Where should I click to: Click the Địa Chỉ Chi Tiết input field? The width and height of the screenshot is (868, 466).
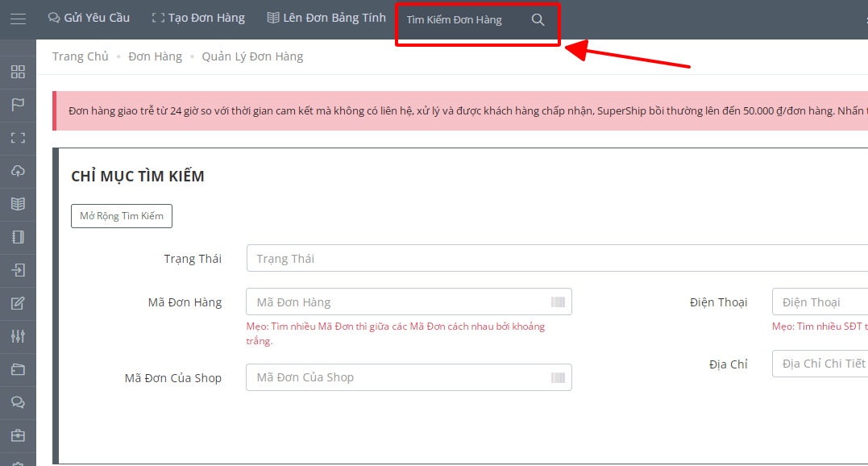[820, 364]
